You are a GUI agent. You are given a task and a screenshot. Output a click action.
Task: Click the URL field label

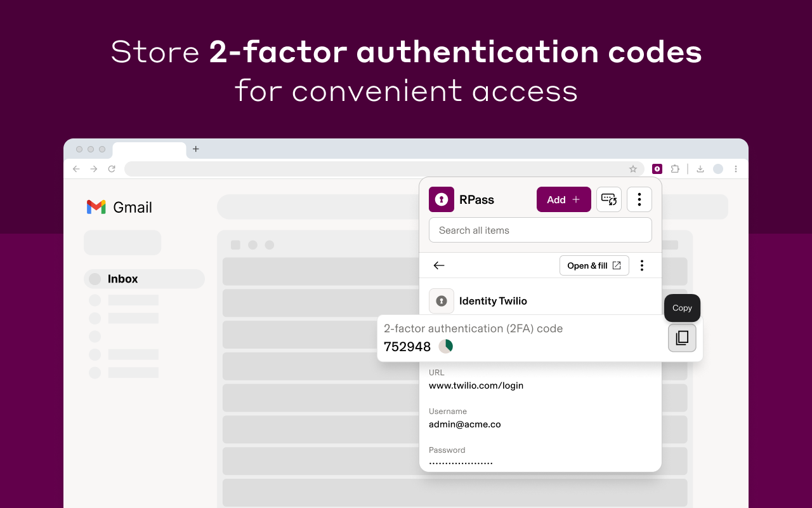tap(436, 373)
